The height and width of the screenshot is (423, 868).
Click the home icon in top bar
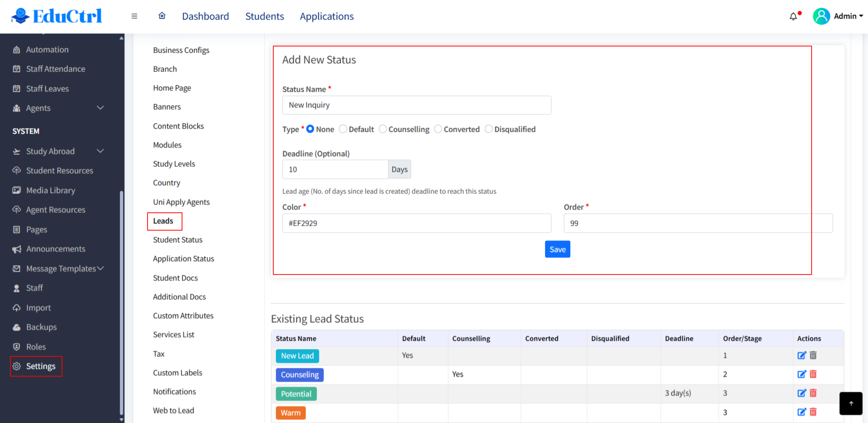tap(162, 16)
